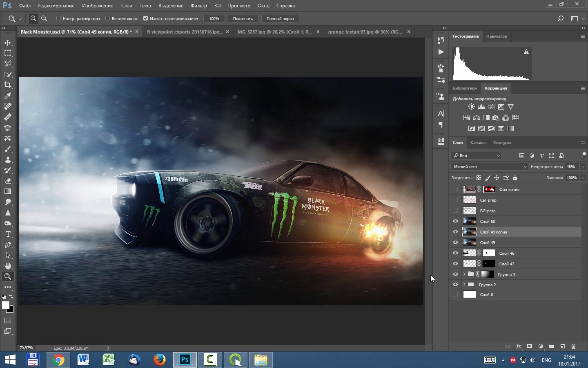Hide the Слой 49 копия layer
This screenshot has width=588, height=368.
455,232
